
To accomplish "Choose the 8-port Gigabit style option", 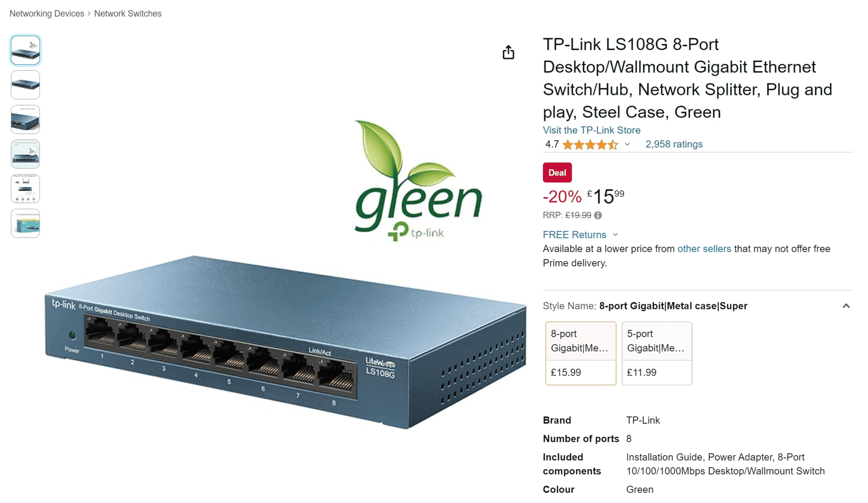I will tap(581, 353).
